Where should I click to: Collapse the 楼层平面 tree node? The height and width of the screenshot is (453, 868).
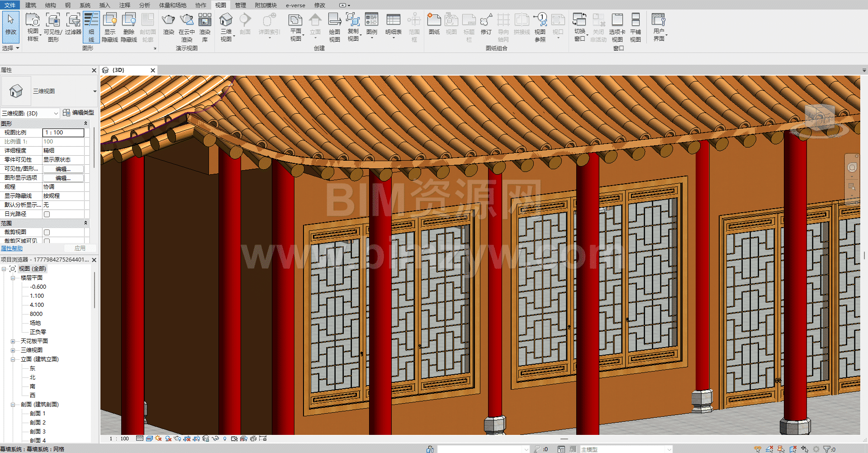tap(13, 278)
